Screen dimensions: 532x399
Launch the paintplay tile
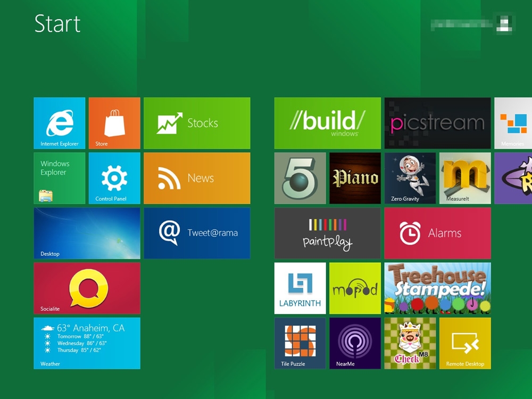[x=327, y=233]
